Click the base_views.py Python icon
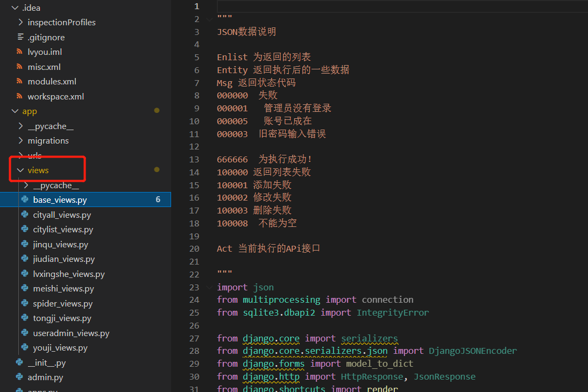Image resolution: width=588 pixels, height=392 pixels. pyautogui.click(x=25, y=199)
